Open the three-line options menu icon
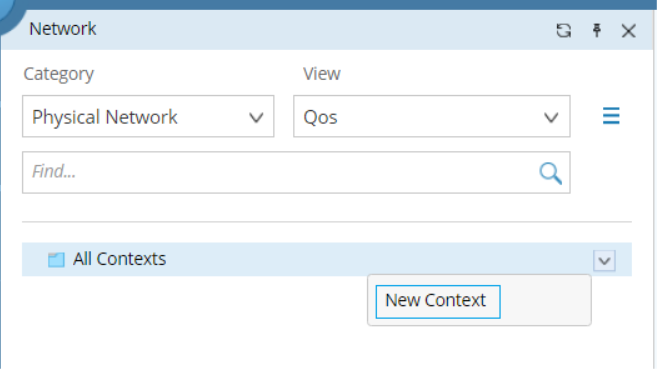This screenshot has width=657, height=376. [611, 116]
